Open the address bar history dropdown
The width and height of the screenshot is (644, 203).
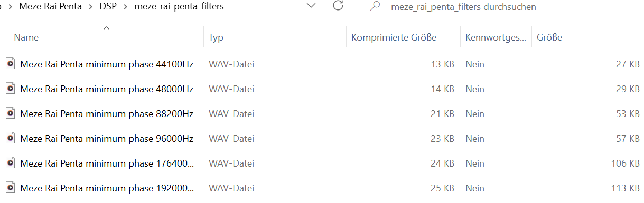[x=311, y=6]
